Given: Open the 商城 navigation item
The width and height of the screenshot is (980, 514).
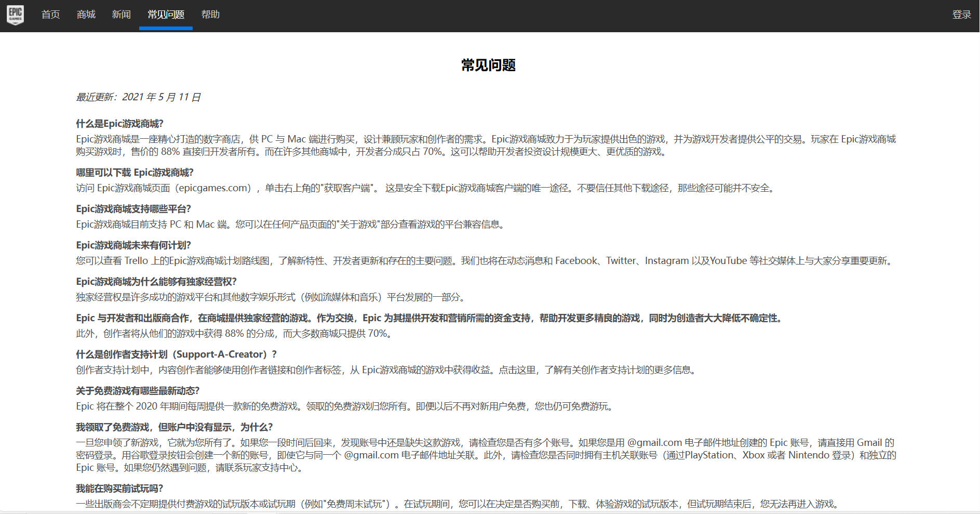Looking at the screenshot, I should (x=86, y=14).
